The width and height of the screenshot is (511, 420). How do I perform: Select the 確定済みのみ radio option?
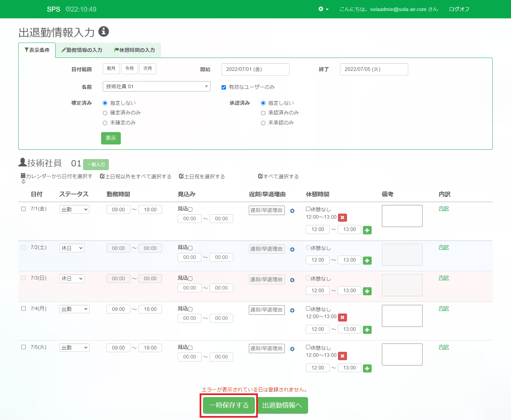[105, 113]
